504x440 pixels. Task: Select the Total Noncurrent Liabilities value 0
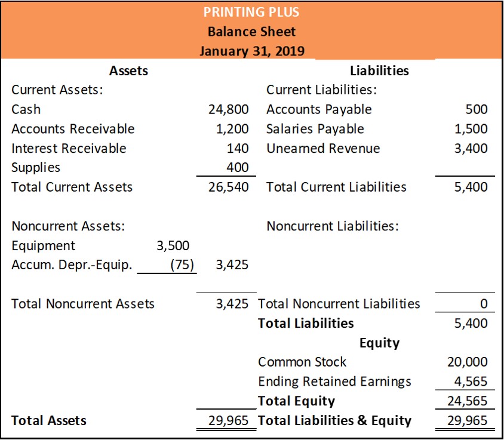[x=483, y=304]
